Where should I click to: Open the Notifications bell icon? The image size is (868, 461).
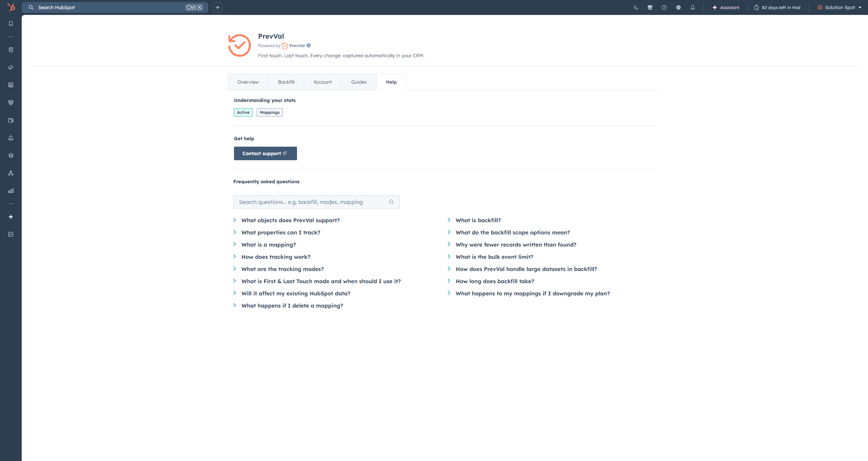click(693, 7)
